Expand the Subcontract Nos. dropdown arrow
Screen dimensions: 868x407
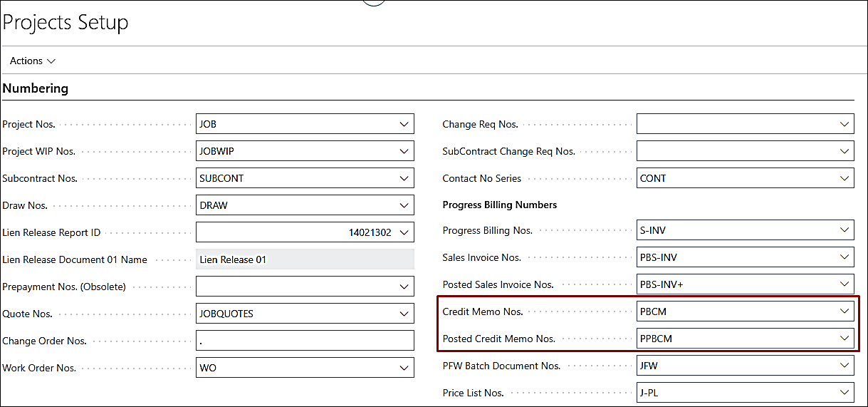404,178
